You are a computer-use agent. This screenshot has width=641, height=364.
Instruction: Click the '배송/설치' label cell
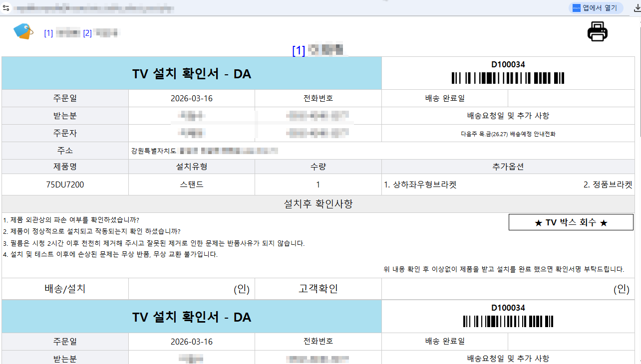click(x=65, y=289)
